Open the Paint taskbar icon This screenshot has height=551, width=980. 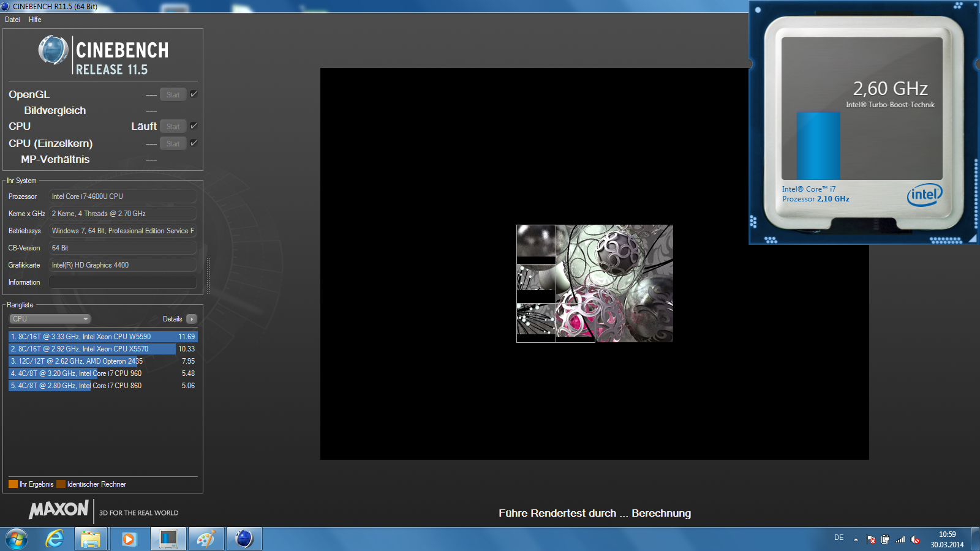206,539
